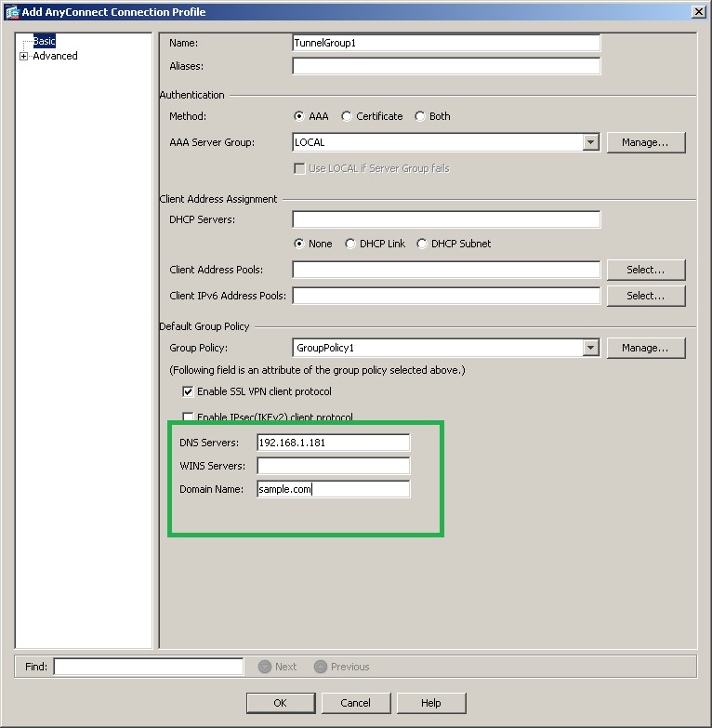Choose the DHCP Link option
Image resolution: width=712 pixels, height=728 pixels.
[350, 244]
